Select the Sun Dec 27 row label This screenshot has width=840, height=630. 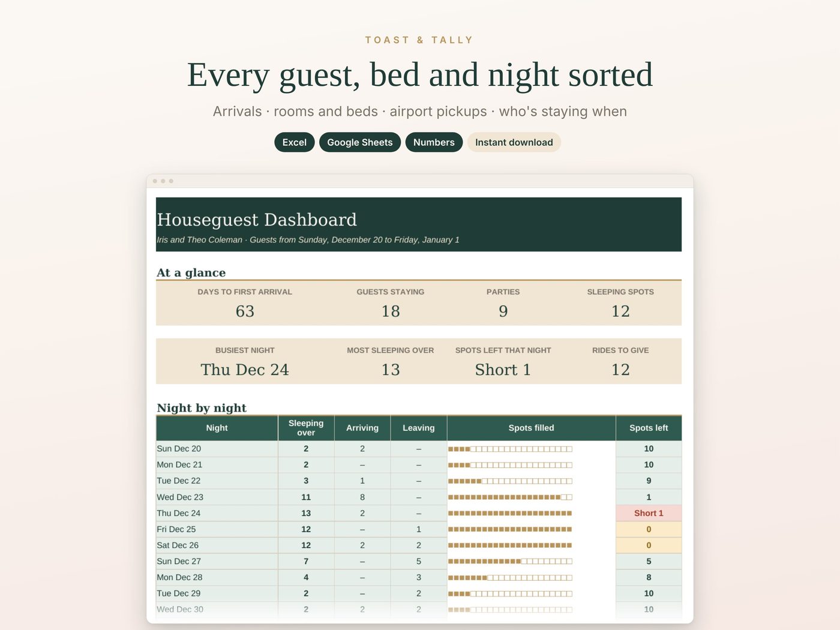point(179,562)
